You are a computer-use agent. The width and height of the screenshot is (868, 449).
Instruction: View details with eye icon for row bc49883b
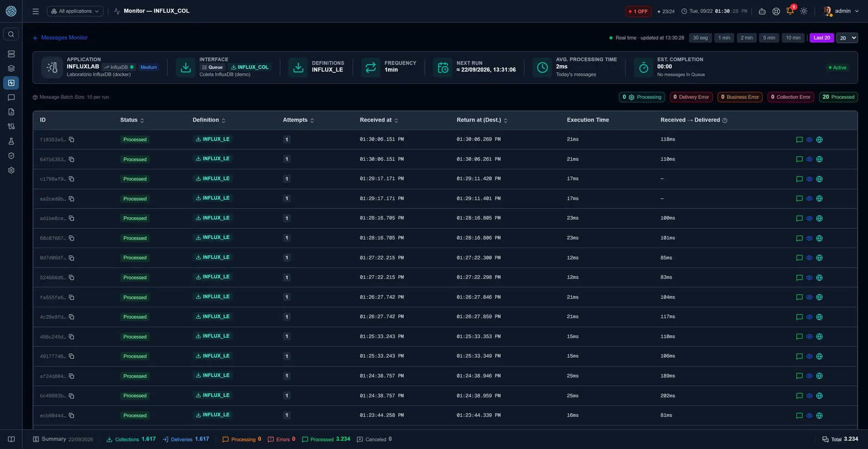coord(809,396)
